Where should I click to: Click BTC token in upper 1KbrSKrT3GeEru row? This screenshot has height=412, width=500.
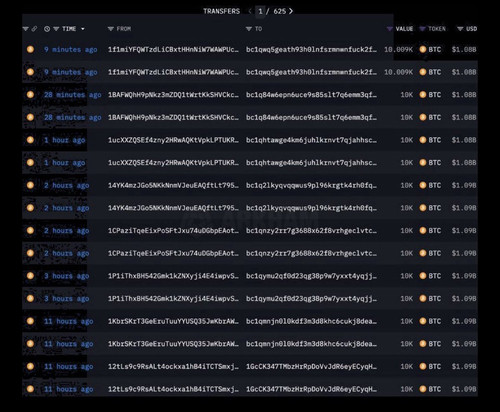click(430, 321)
